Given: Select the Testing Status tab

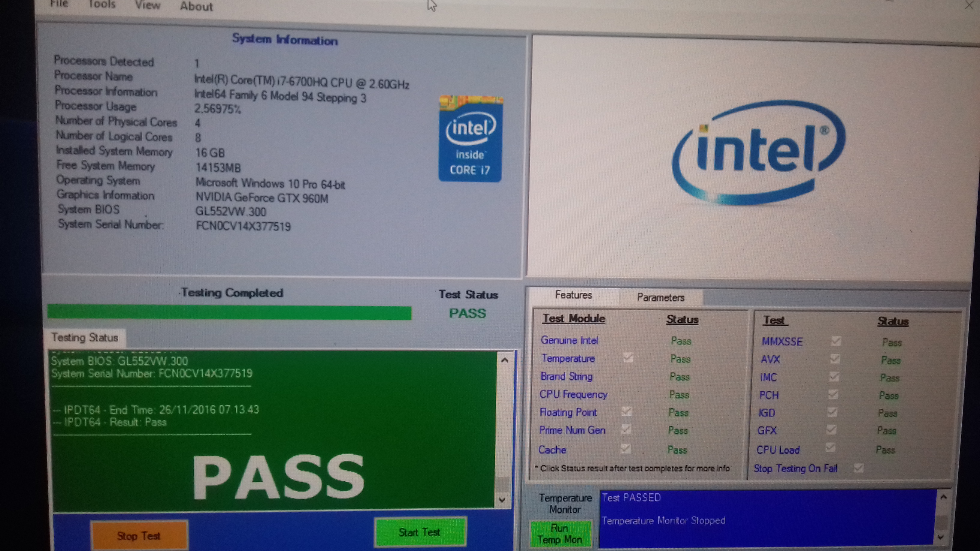Looking at the screenshot, I should click(x=85, y=338).
